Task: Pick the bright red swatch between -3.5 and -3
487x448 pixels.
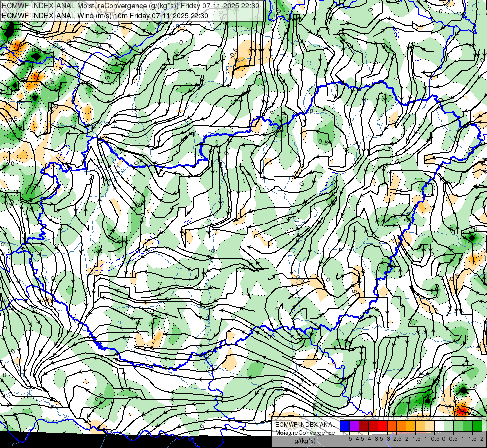Action: [x=383, y=426]
